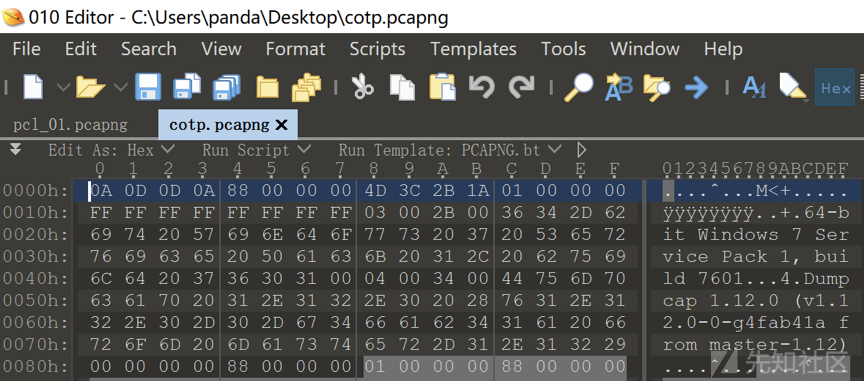This screenshot has width=864, height=381.
Task: Redo the last edit
Action: [521, 87]
